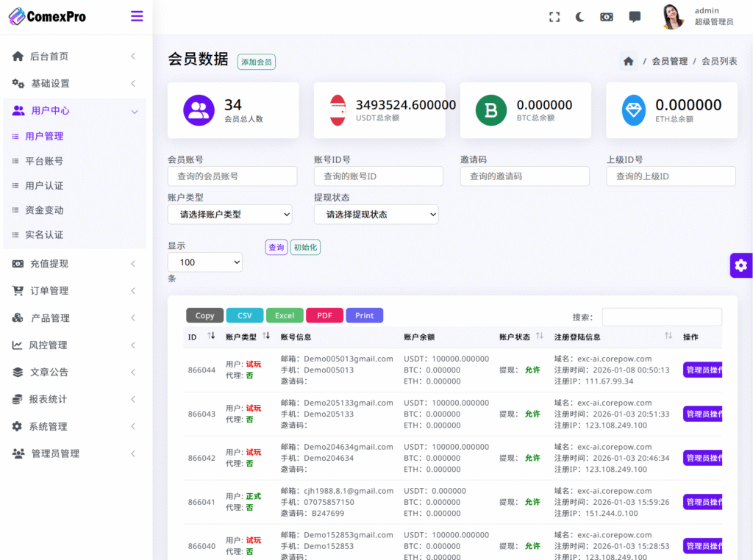
Task: Open the 请选择账户类型 dropdown
Action: (229, 215)
